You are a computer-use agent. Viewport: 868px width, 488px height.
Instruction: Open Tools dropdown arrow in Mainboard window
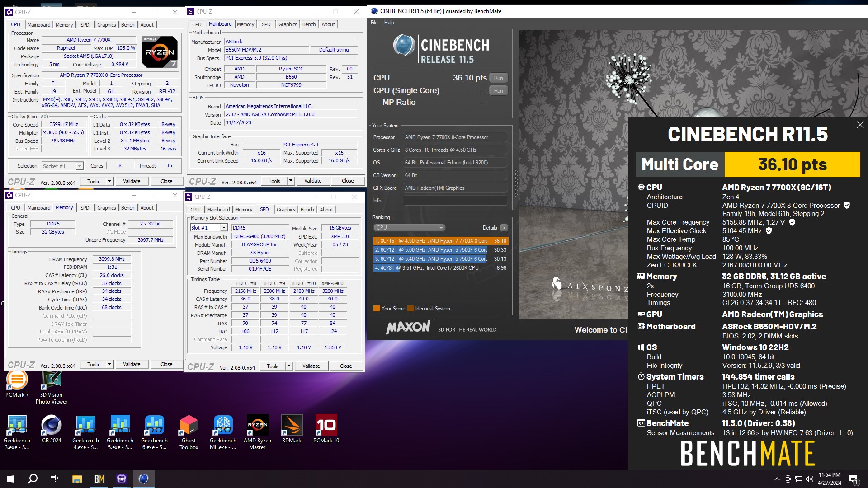point(291,181)
